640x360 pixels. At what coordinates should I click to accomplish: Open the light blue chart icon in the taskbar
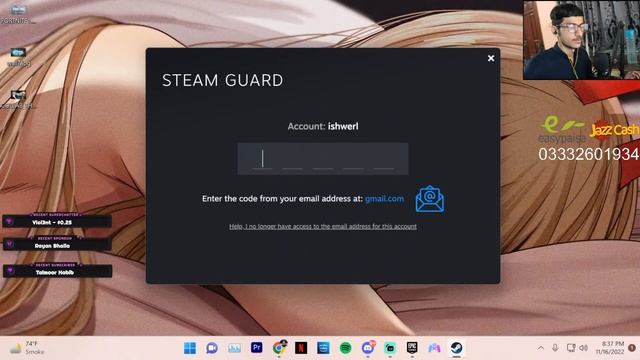tap(234, 348)
